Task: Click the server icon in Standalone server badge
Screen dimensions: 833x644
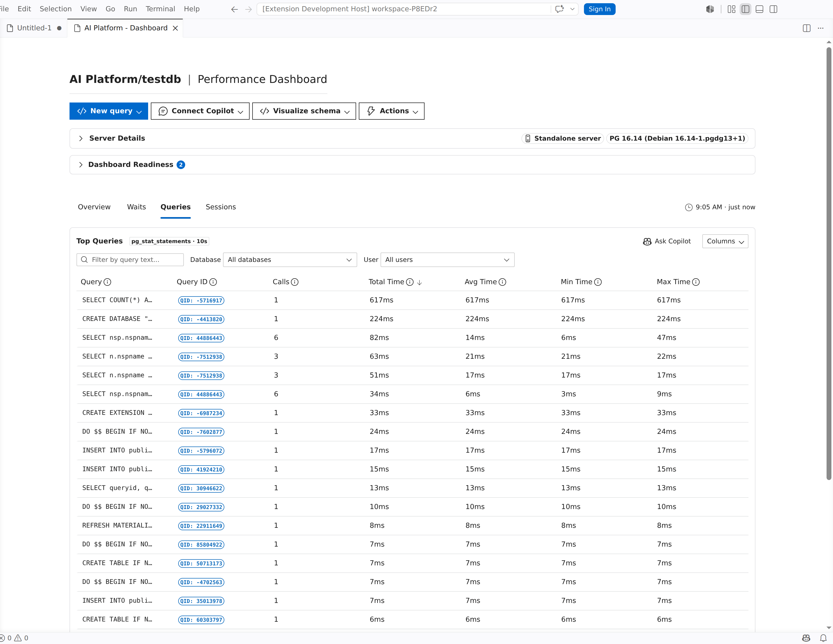Action: 528,138
